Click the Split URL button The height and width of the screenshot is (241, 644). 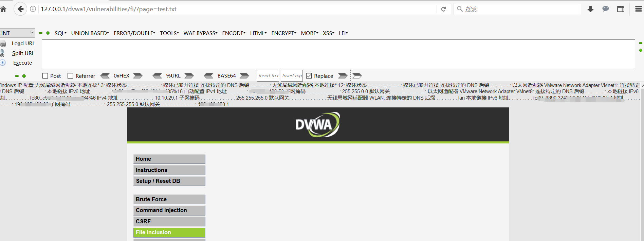23,53
